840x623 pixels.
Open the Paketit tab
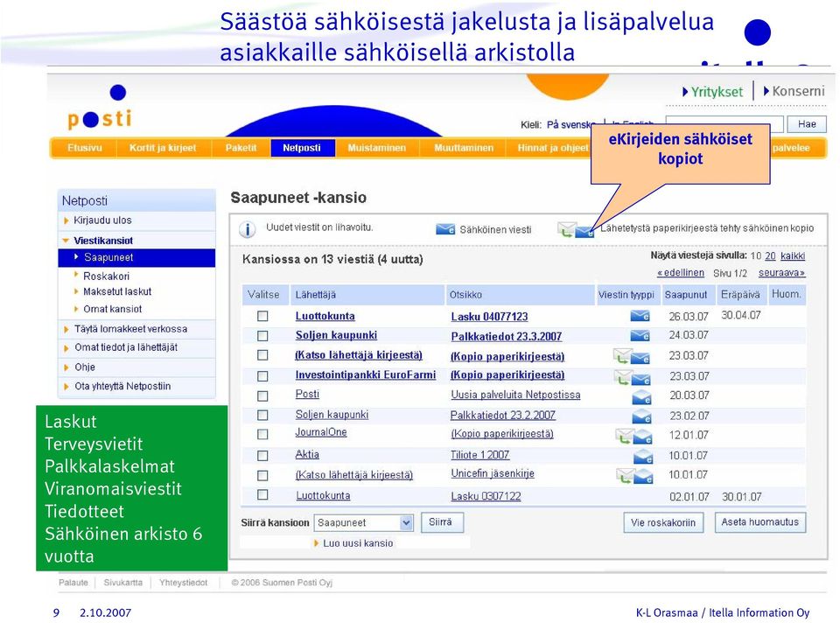tap(241, 148)
